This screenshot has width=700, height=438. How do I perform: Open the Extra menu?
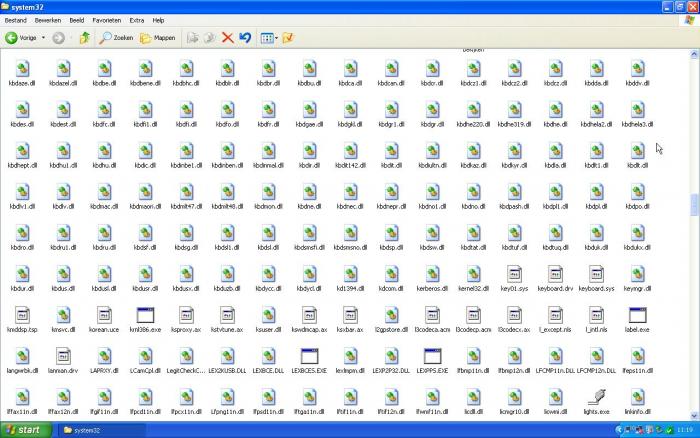click(137, 21)
